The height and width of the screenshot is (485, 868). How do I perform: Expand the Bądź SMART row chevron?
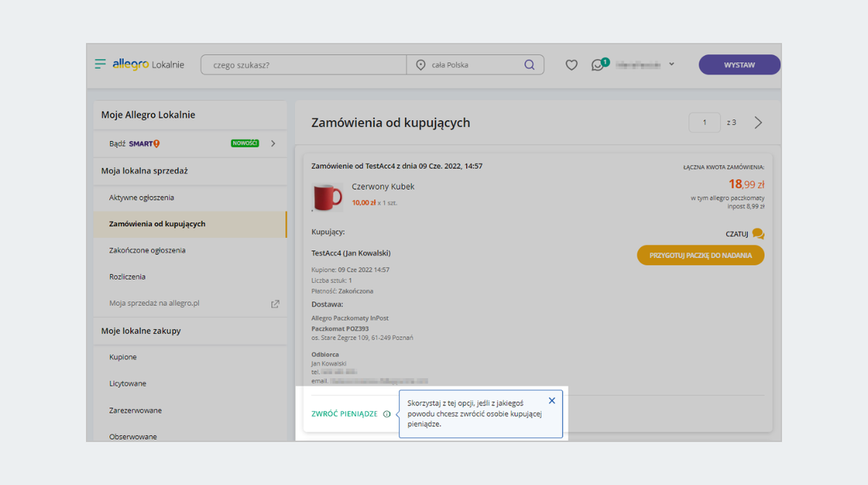pos(273,143)
